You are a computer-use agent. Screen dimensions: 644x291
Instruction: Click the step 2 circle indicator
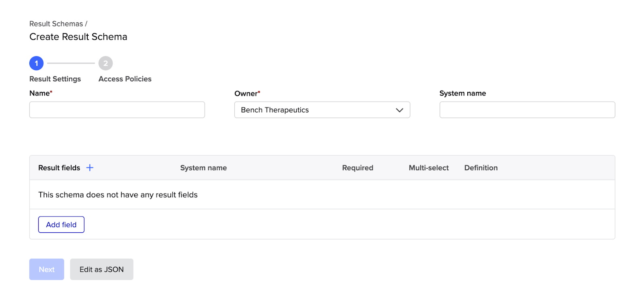tap(105, 63)
